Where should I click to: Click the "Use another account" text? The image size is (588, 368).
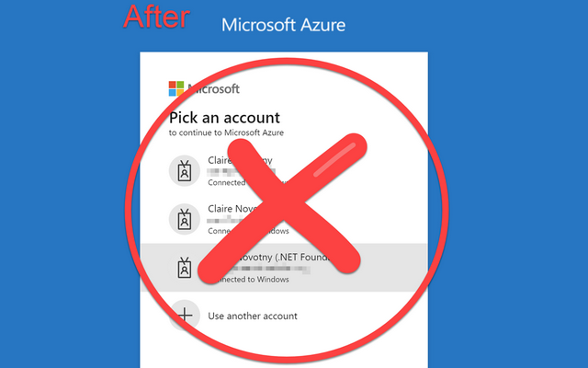[253, 316]
